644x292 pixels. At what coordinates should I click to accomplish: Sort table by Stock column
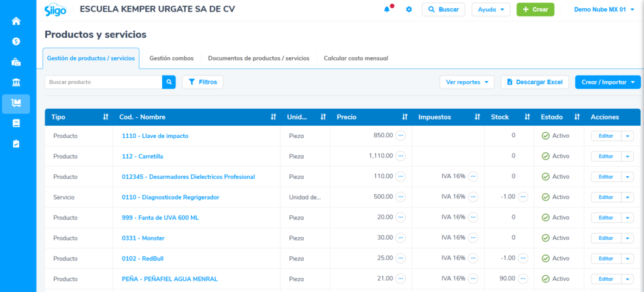(x=528, y=117)
